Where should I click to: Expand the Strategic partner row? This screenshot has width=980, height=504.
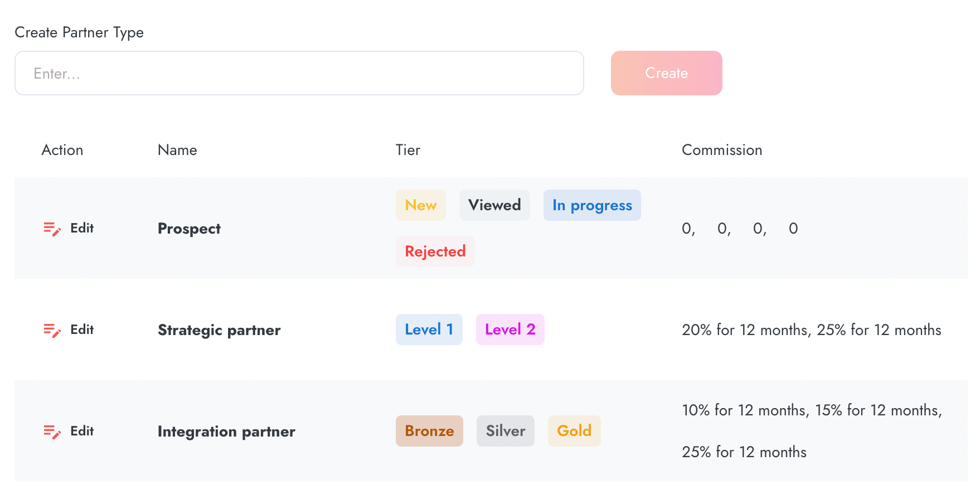pyautogui.click(x=219, y=330)
